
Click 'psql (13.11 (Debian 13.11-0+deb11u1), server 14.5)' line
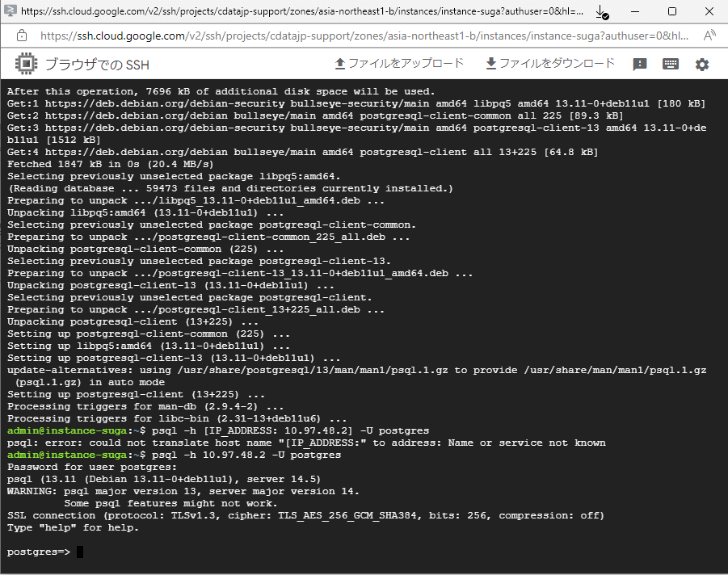tap(164, 479)
